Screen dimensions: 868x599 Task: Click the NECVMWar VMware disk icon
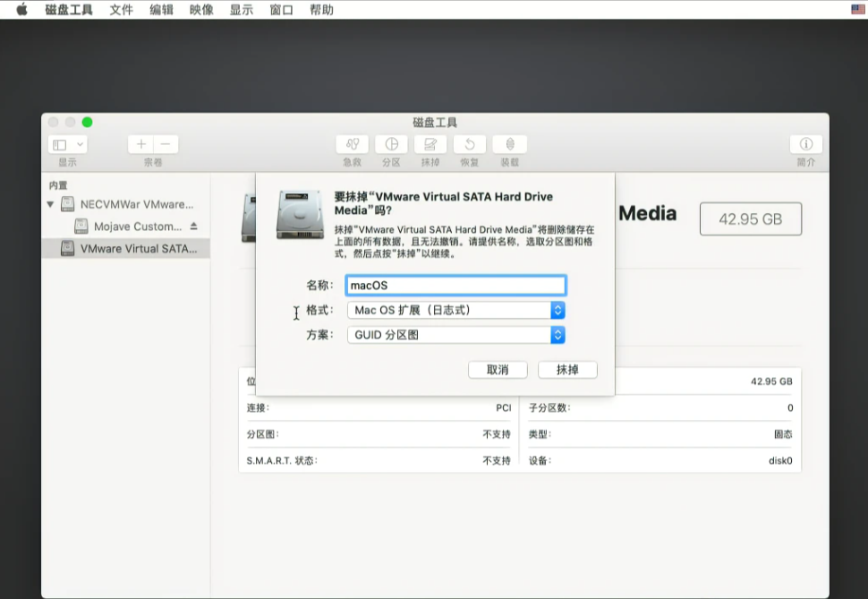pyautogui.click(x=67, y=204)
